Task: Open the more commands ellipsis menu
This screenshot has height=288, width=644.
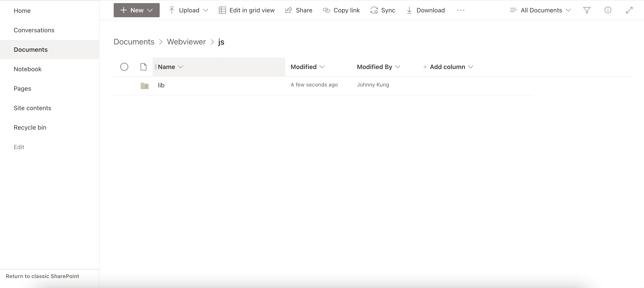Action: (460, 10)
